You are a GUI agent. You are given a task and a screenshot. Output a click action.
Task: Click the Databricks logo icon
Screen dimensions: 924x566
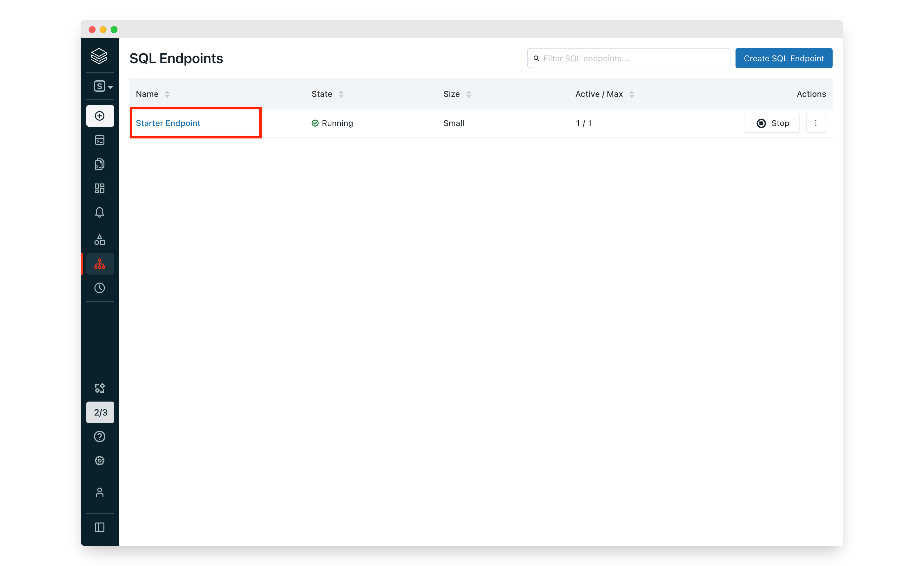tap(99, 56)
